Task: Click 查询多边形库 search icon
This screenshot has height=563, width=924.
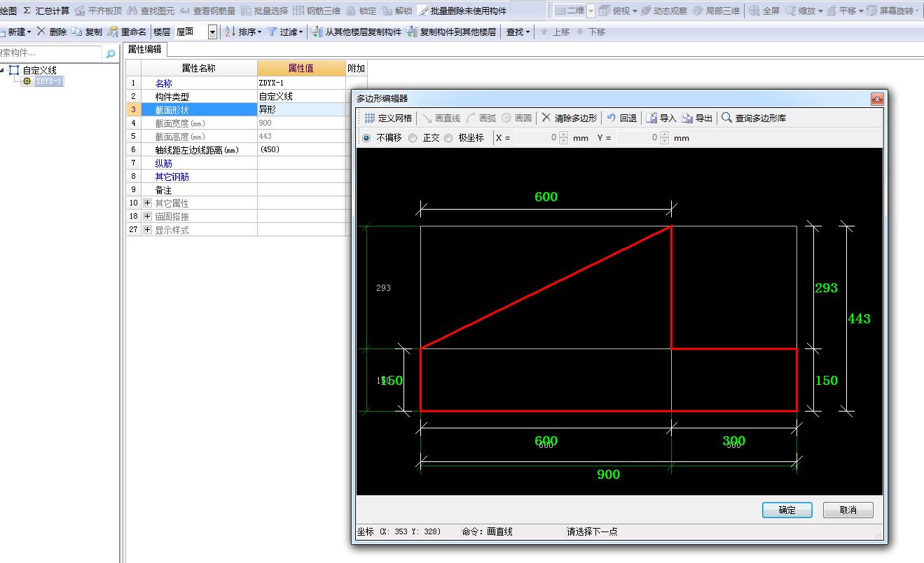Action: pos(726,118)
